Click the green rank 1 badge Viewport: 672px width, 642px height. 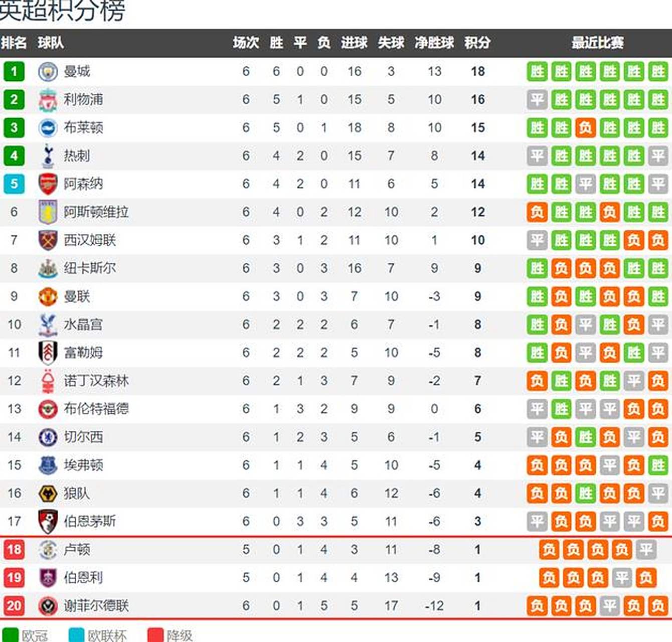click(14, 72)
